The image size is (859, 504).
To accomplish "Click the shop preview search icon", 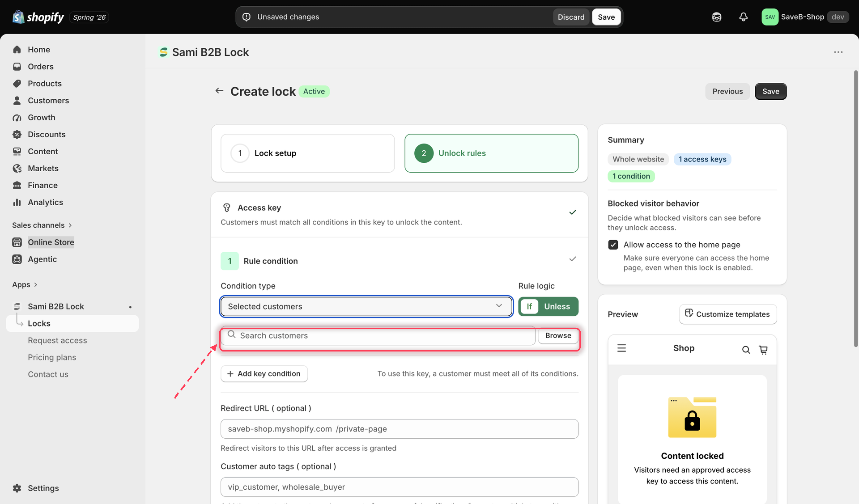I will pyautogui.click(x=746, y=350).
